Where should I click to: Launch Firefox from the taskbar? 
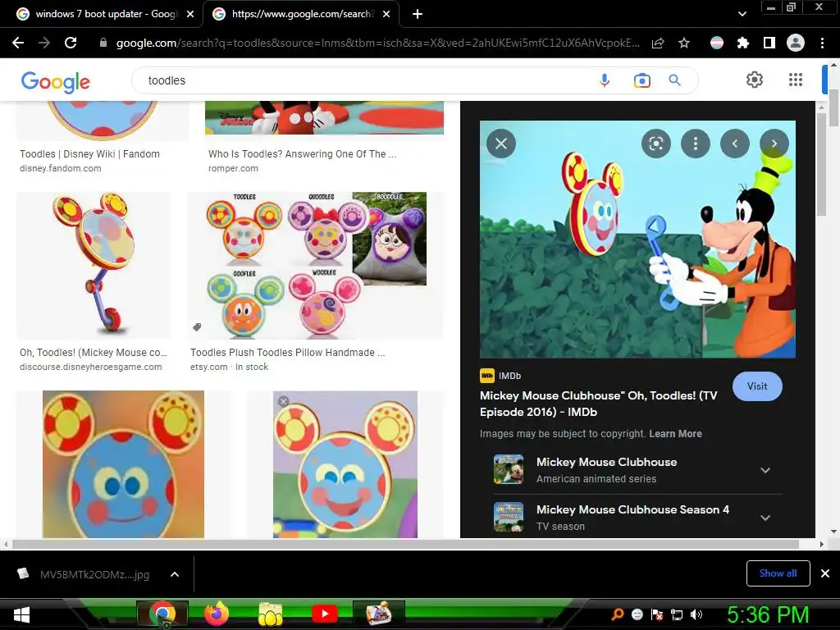point(217,614)
